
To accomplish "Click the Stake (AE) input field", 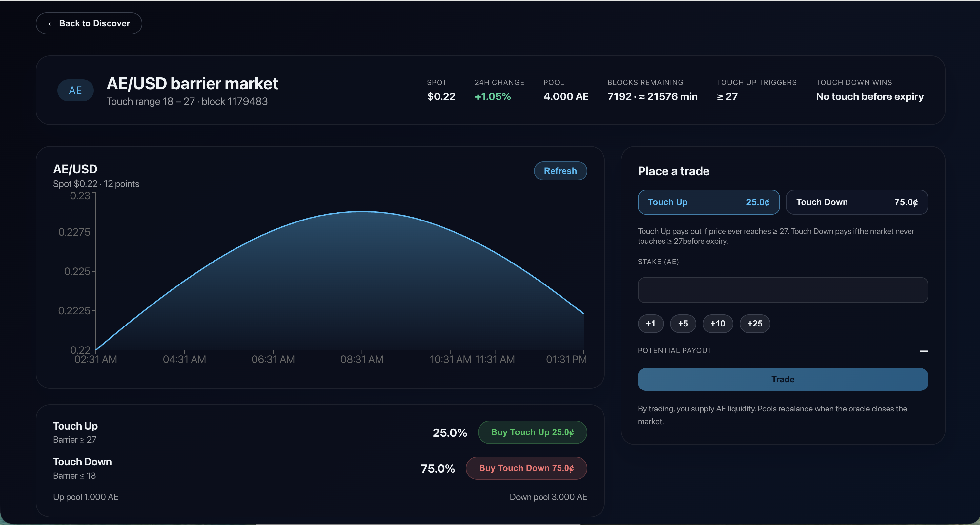I will (x=783, y=290).
